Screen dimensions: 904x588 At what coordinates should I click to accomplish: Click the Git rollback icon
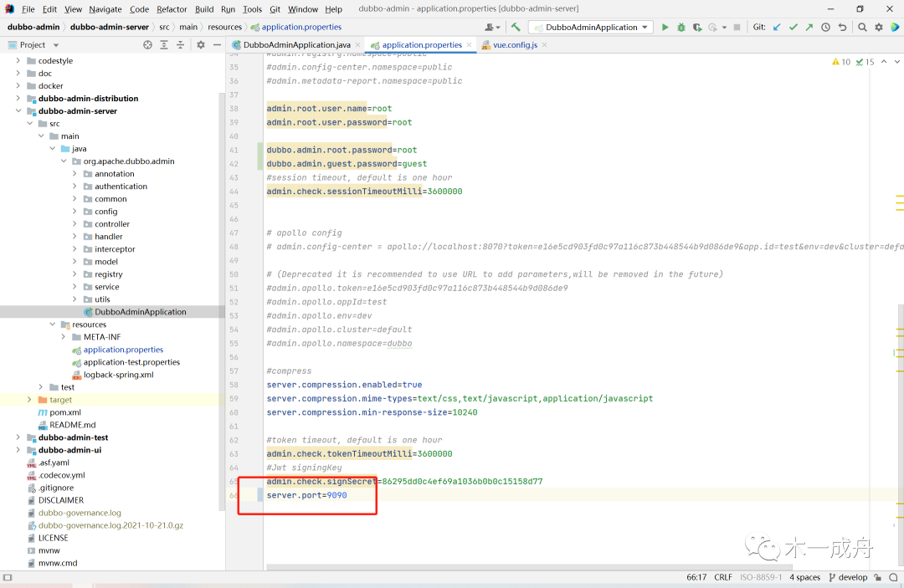842,27
